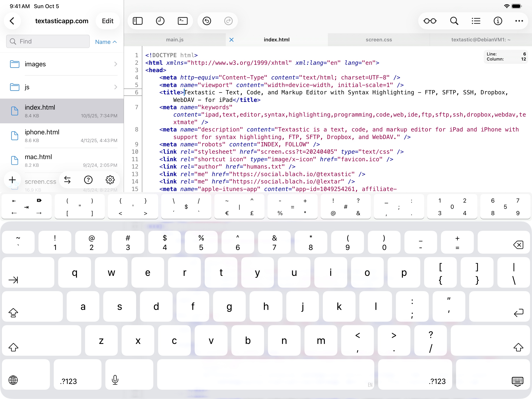Screen dimensions: 532x399
Task: Tap the Edit button
Action: [107, 21]
